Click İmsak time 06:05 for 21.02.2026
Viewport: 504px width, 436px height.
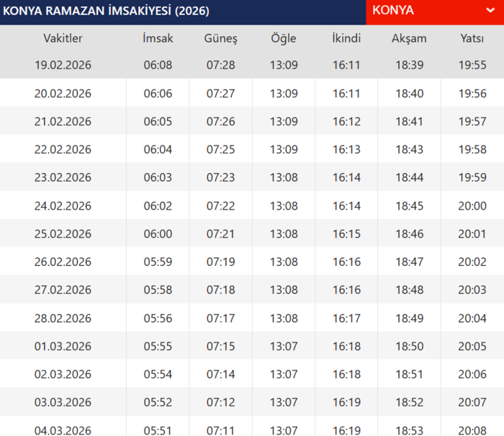158,121
